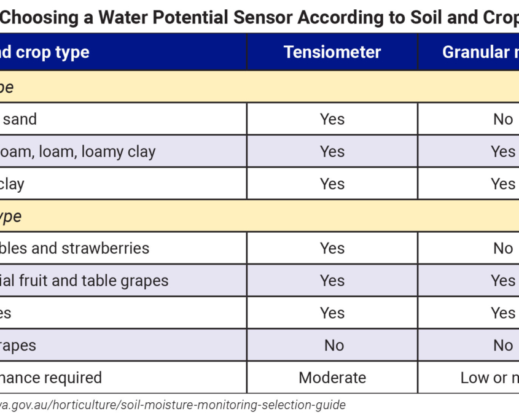
Task: Click the Granular column header
Action: pyautogui.click(x=480, y=52)
